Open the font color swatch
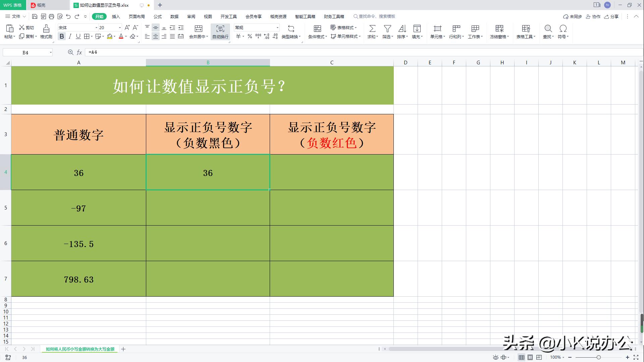The width and height of the screenshot is (644, 362). point(121,37)
